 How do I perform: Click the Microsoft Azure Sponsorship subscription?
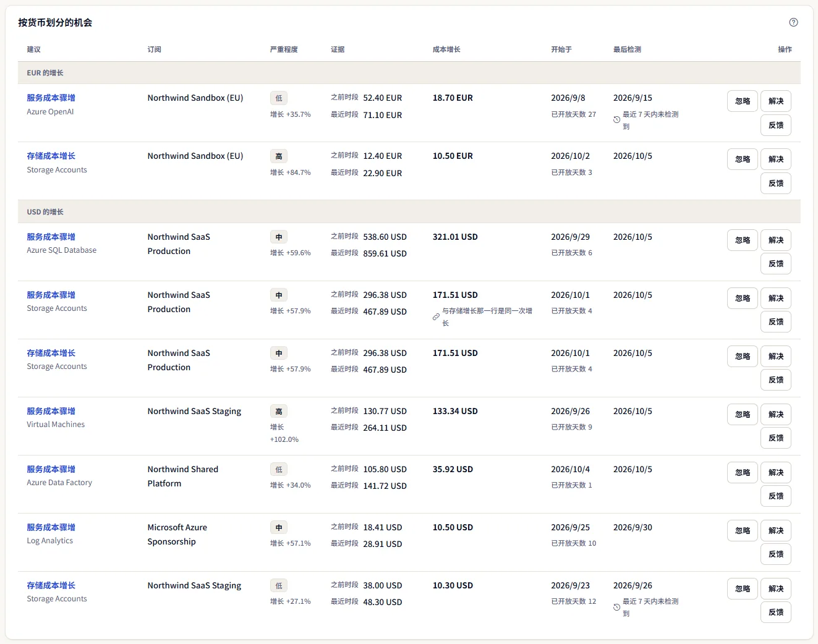tap(177, 535)
